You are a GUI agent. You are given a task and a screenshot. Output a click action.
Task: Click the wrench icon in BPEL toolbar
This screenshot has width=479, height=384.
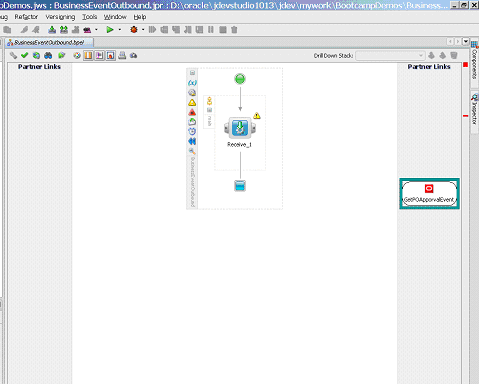pyautogui.click(x=13, y=55)
